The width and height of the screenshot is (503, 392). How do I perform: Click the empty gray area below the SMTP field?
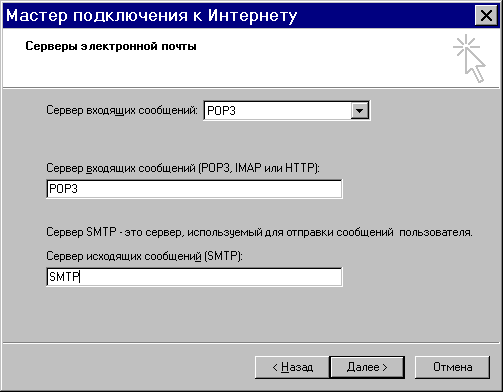[x=251, y=313]
